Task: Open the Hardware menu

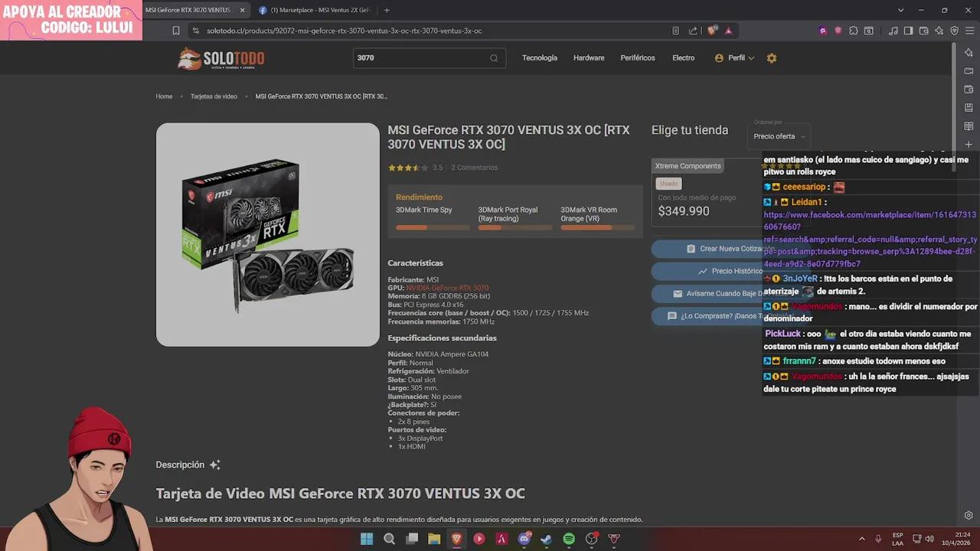Action: pos(589,58)
